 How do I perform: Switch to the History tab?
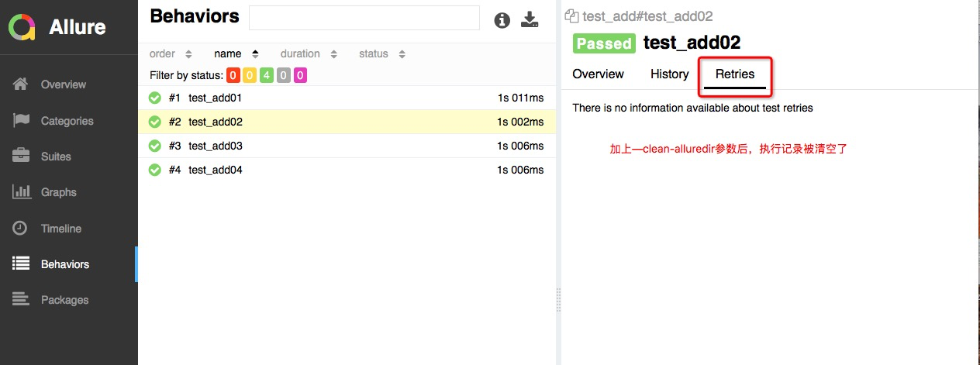[x=670, y=74]
